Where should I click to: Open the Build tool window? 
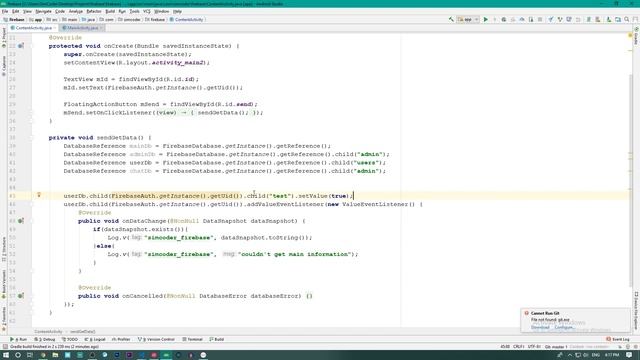217,339
